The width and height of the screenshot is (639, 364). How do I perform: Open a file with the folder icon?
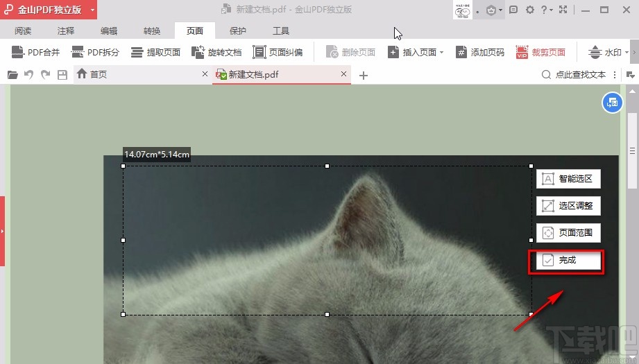(12, 74)
